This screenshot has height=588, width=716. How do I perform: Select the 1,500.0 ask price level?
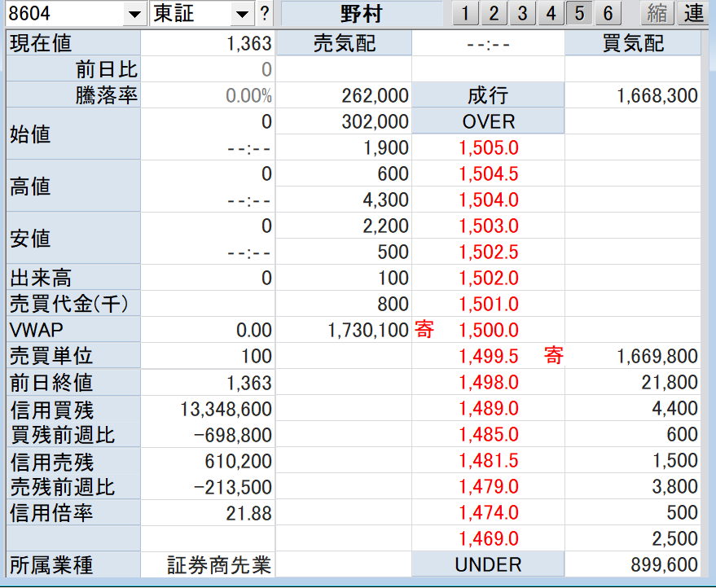488,331
